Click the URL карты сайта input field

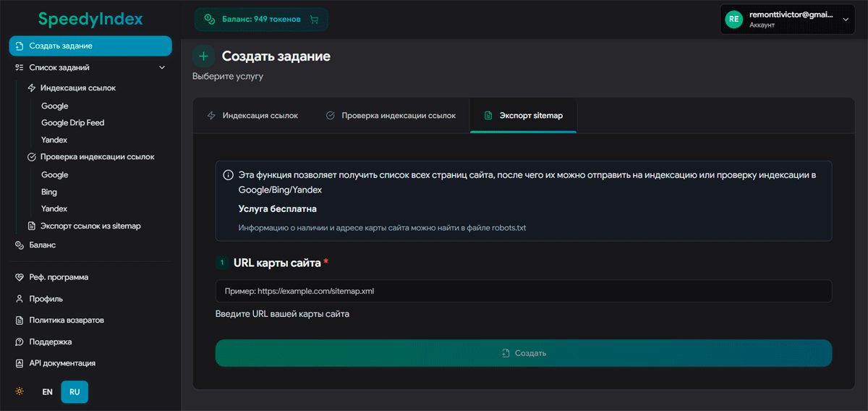point(523,291)
